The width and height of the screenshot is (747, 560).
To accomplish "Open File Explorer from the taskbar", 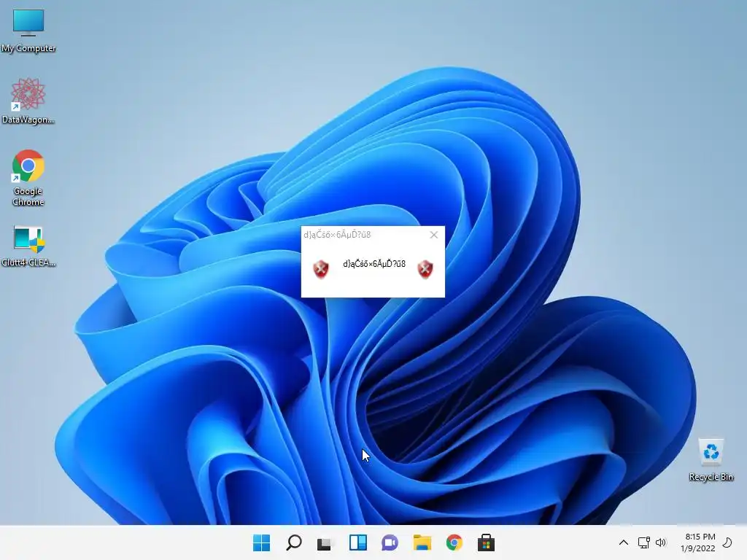I will tap(422, 542).
